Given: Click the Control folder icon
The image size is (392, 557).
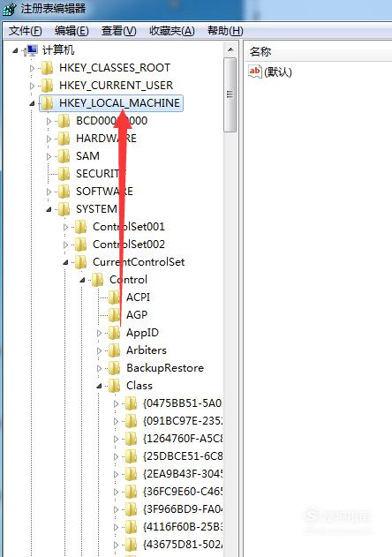Looking at the screenshot, I should click(x=97, y=280).
